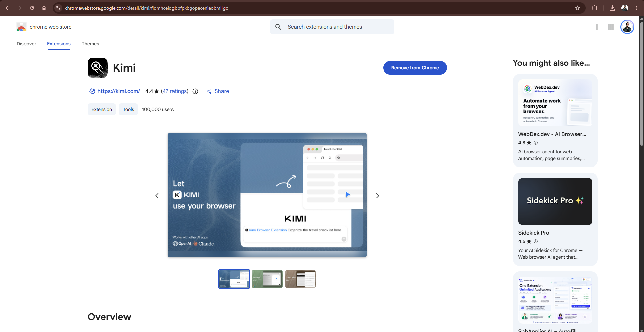Open the browser home page icon

click(44, 8)
